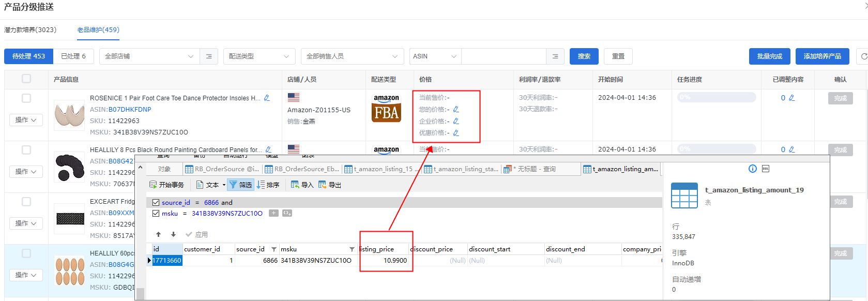868x301 pixels.
Task: Open the 无标题 - 查询 tab in Navicat
Action: click(541, 169)
